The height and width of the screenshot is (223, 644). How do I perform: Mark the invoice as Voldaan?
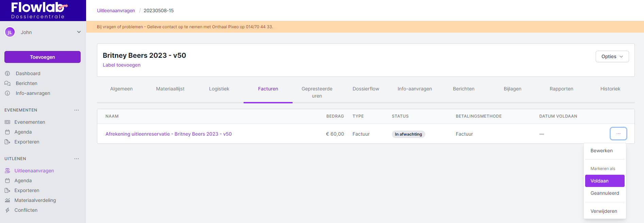[x=605, y=181]
